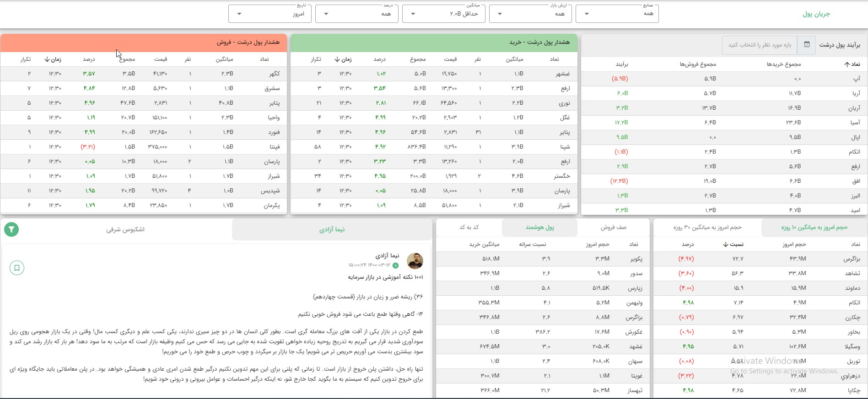Sort the برآیند پول درشت table by مجموع خریدها
Viewport: 868px width, 399px height.
[783, 64]
